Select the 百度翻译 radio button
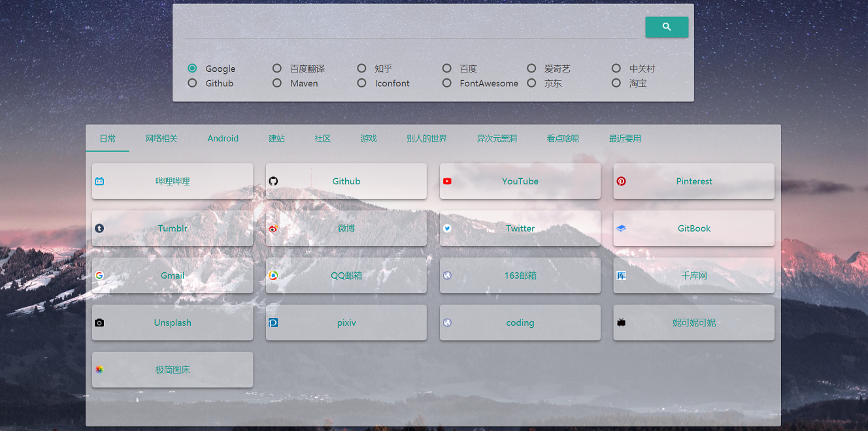The height and width of the screenshot is (431, 868). pyautogui.click(x=277, y=68)
